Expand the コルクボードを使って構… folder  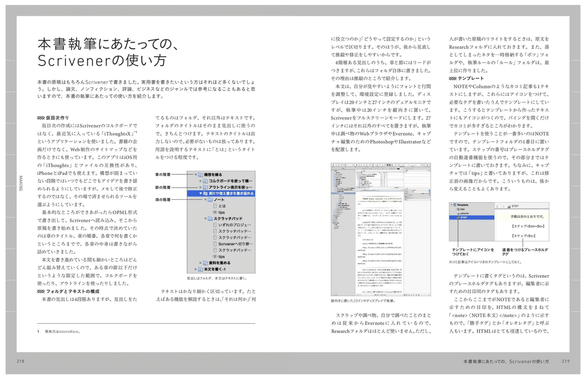pyautogui.click(x=200, y=181)
